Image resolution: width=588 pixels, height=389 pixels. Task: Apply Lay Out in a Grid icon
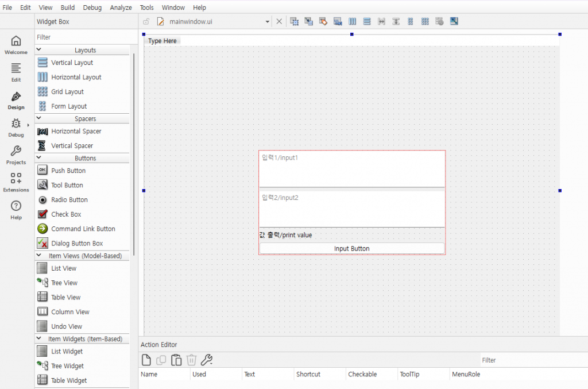[x=425, y=21]
